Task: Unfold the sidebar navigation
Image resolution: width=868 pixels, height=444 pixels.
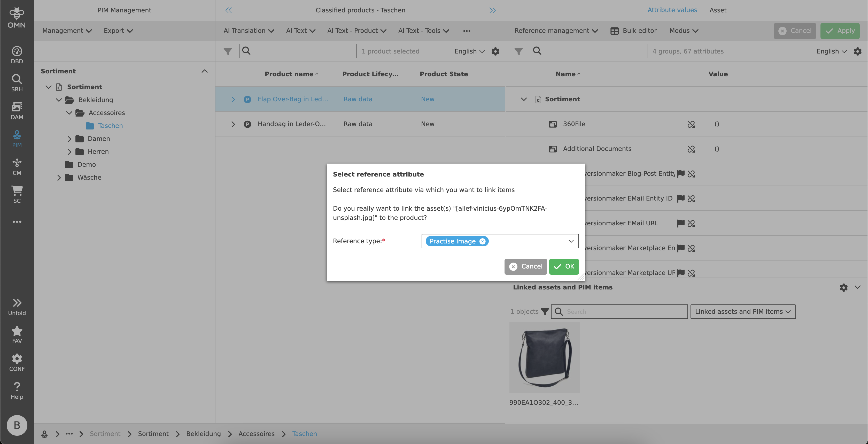Action: (x=17, y=307)
